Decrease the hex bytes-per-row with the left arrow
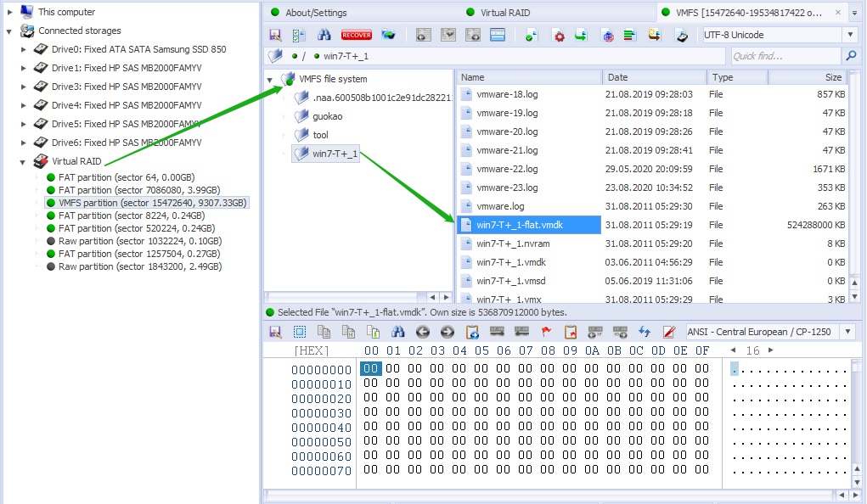Viewport: 867px width, 504px height. click(x=733, y=350)
